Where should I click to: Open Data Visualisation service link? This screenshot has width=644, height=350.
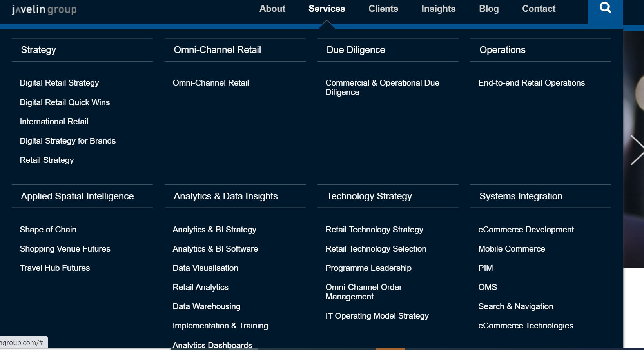205,268
